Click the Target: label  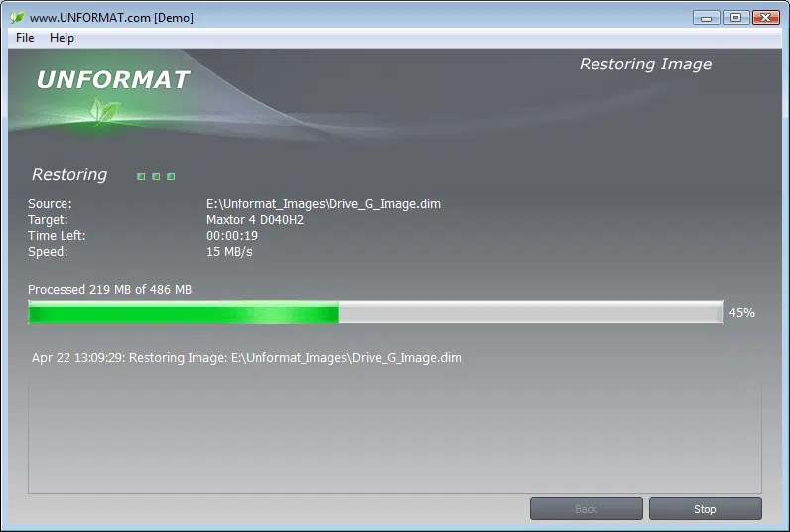[x=48, y=220]
